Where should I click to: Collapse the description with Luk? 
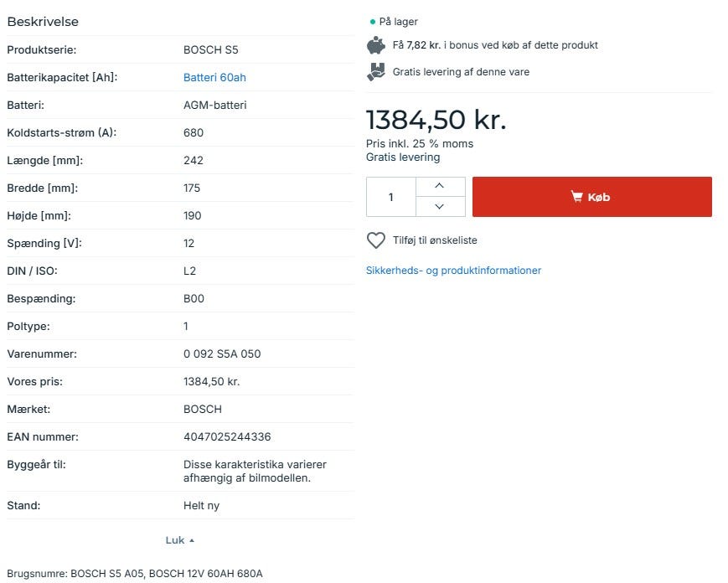point(179,540)
